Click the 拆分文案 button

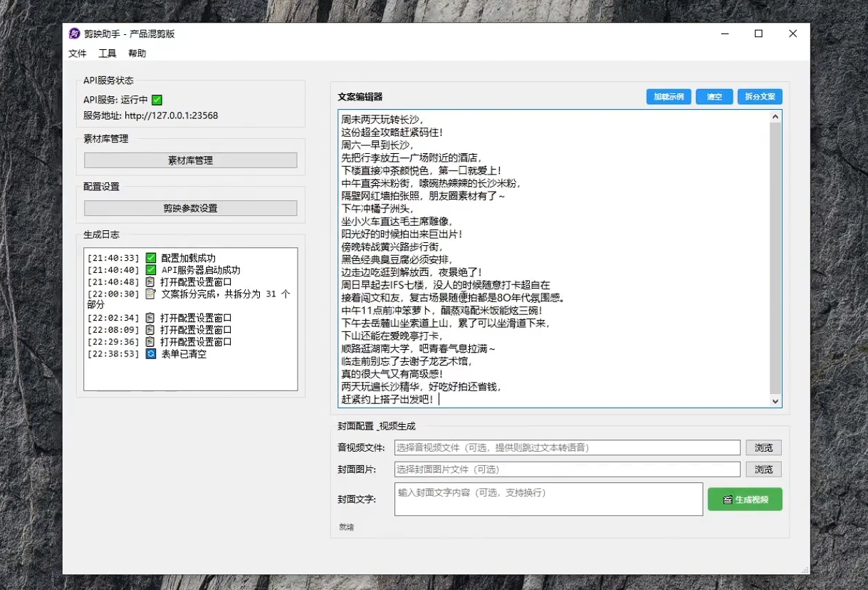(x=760, y=97)
